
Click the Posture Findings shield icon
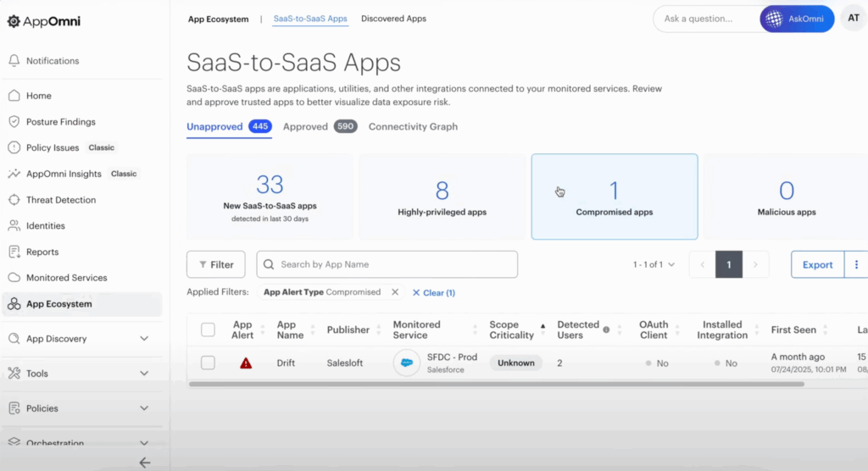(x=14, y=122)
